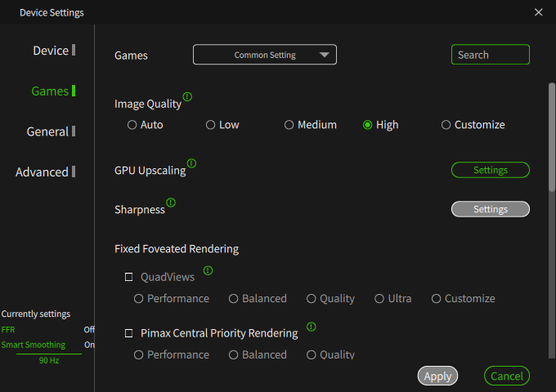Click the info icon next to QuadViews
Viewport: 556px width, 392px height.
click(x=208, y=270)
